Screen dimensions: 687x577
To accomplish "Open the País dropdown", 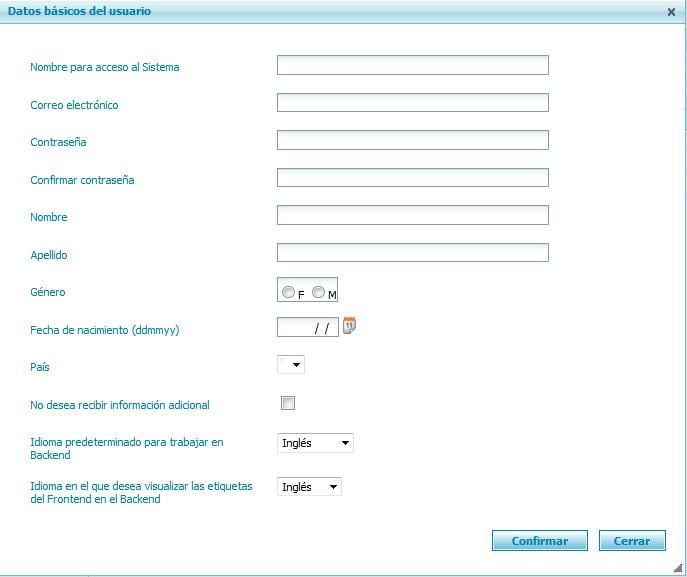I will (x=291, y=366).
